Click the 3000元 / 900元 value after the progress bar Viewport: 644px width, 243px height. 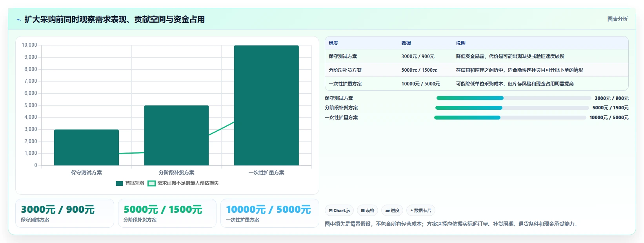pos(611,98)
